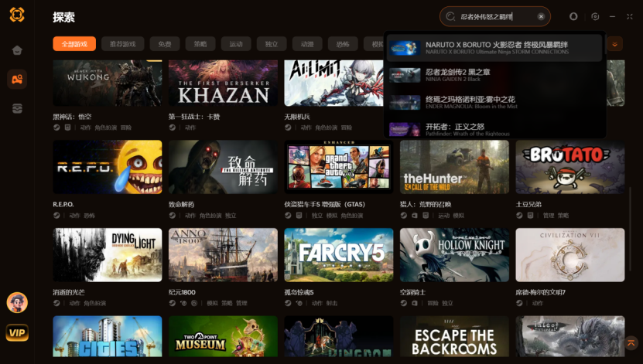Screen dimensions: 643x364
Task: Click into the search input field
Action: pyautogui.click(x=494, y=16)
